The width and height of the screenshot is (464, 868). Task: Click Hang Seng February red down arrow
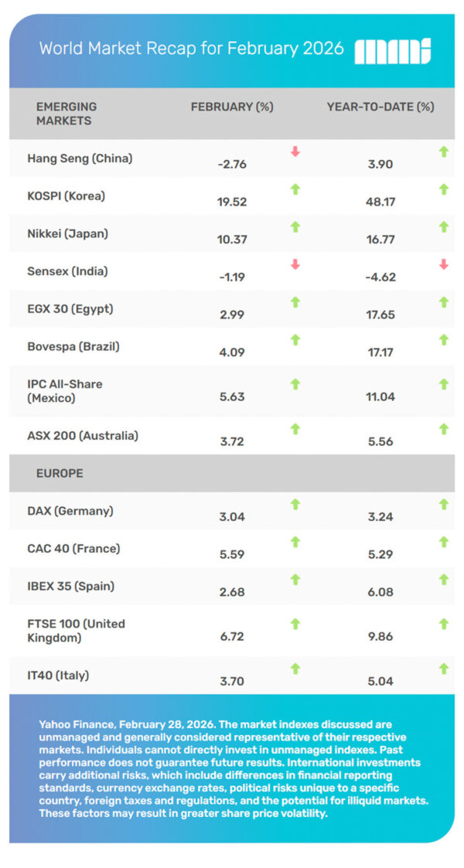point(295,151)
